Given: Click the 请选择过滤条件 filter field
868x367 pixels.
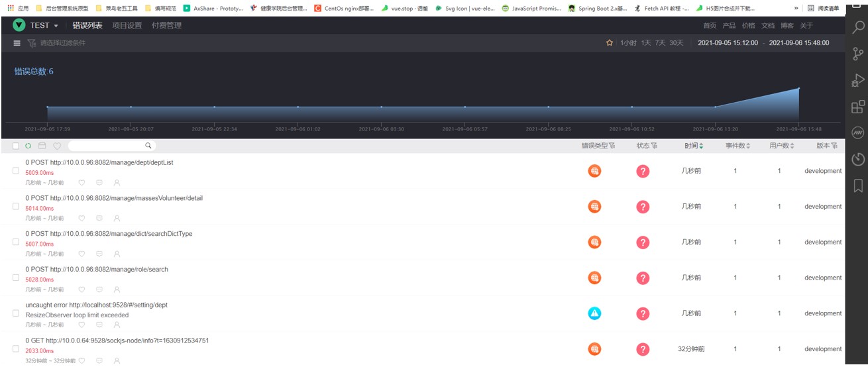Looking at the screenshot, I should (x=63, y=43).
